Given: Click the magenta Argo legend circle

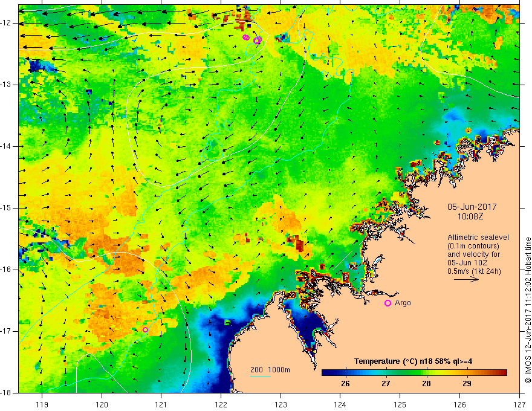Looking at the screenshot, I should 388,303.
